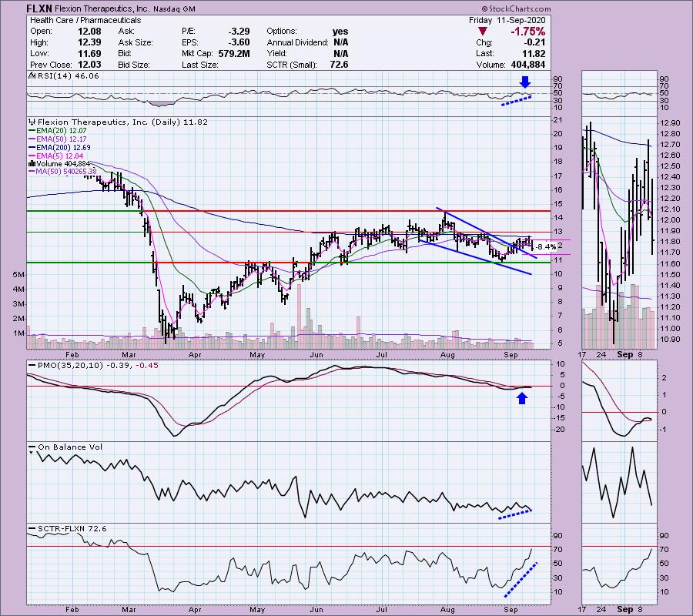Image resolution: width=693 pixels, height=616 pixels.
Task: Click the Mkt Cap value 579.2M
Action: click(234, 53)
